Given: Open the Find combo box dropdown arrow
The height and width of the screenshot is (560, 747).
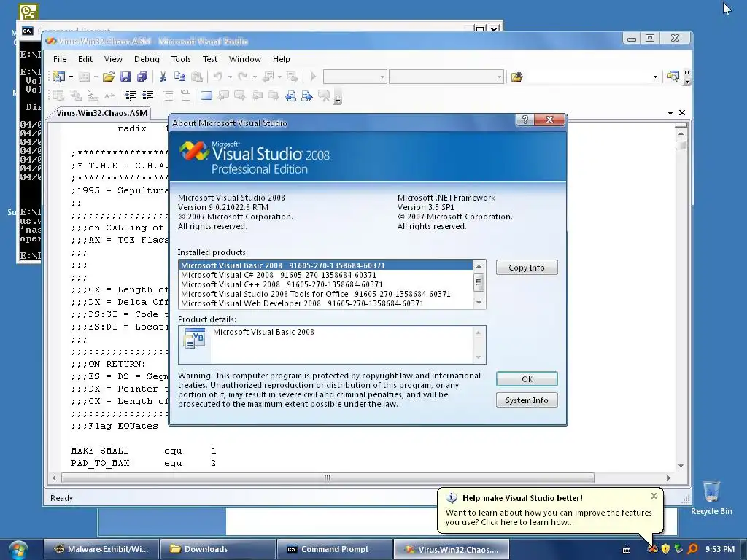Looking at the screenshot, I should point(655,77).
